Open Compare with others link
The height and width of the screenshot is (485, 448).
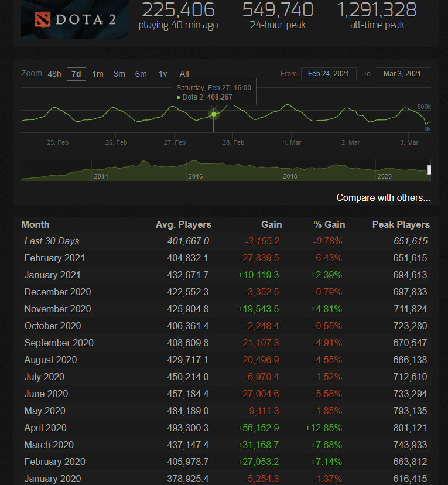click(x=383, y=197)
